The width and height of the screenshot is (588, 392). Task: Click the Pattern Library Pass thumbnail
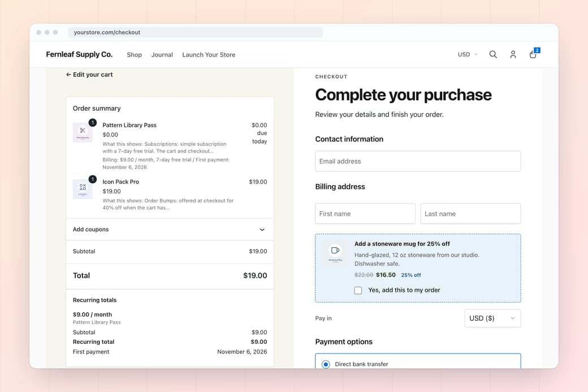point(83,132)
